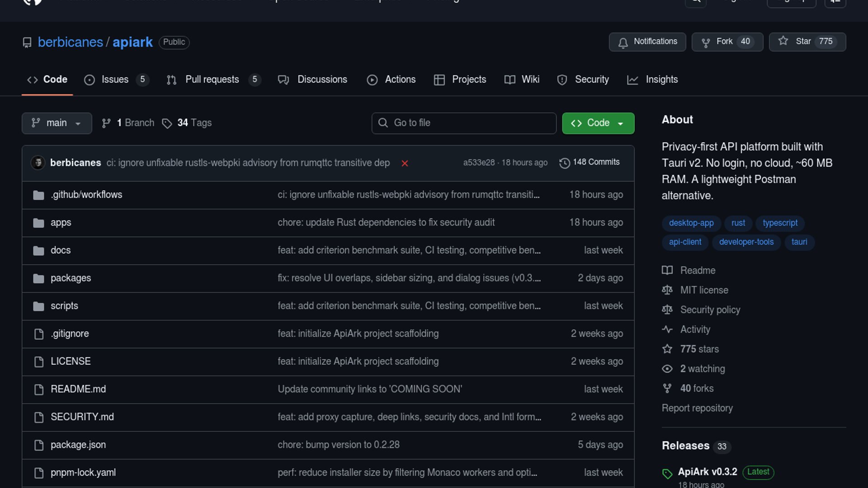Open the 148 Commits history icon
Viewport: 868px width, 488px height.
point(564,163)
